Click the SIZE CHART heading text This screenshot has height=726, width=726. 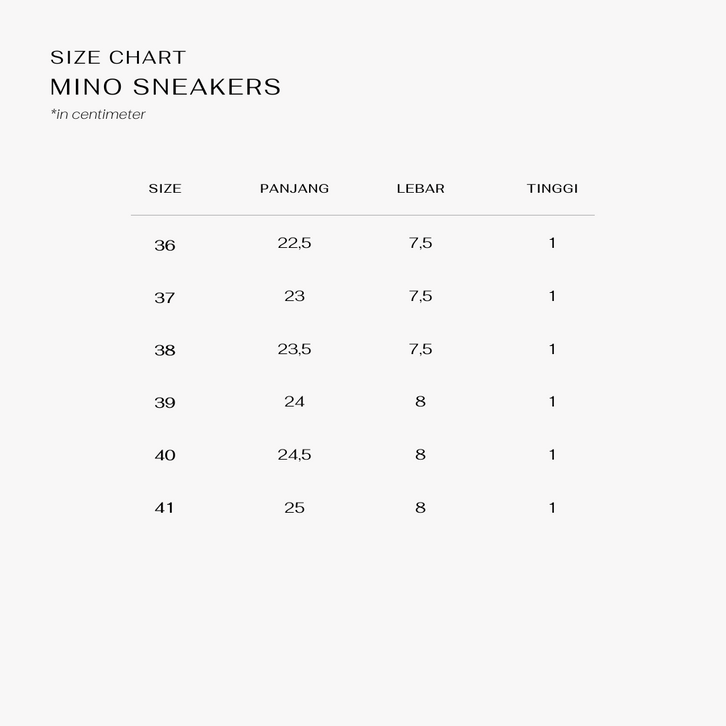click(118, 57)
